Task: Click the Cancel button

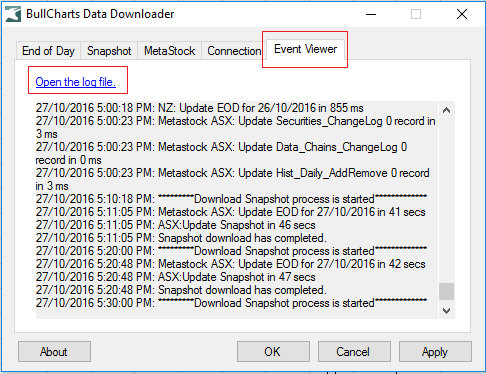Action: tap(354, 351)
